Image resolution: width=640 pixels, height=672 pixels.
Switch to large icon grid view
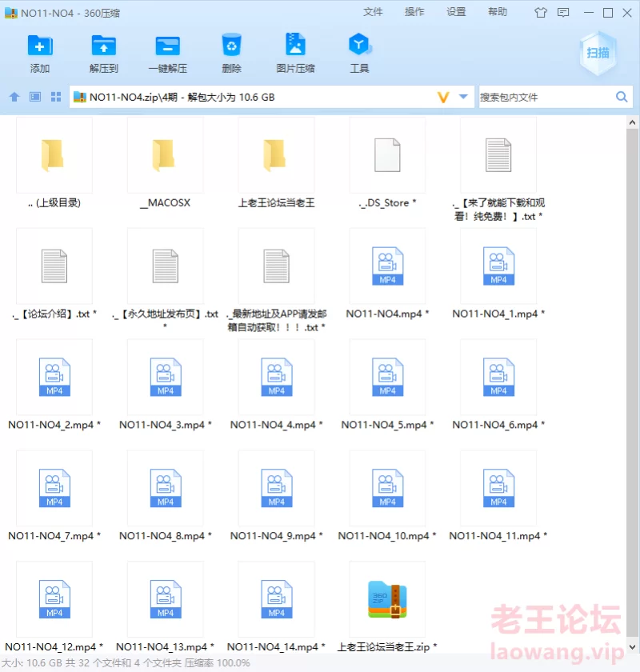pyautogui.click(x=56, y=97)
